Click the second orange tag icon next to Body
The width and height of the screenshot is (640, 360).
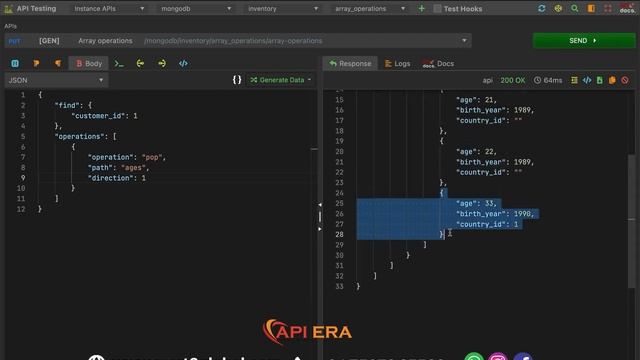click(x=58, y=63)
